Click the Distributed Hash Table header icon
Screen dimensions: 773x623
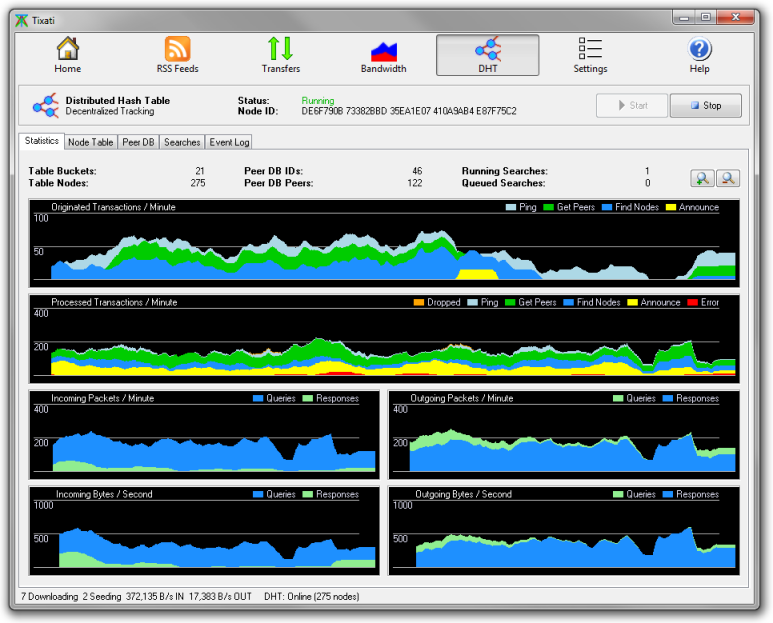45,105
